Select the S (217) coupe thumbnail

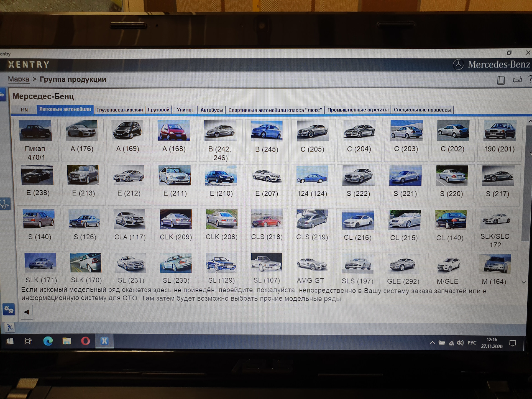tap(498, 176)
